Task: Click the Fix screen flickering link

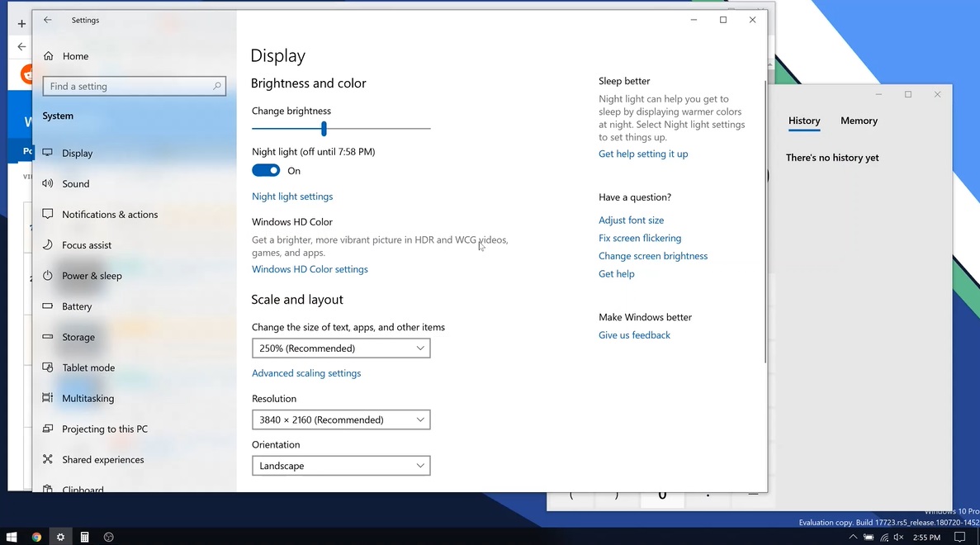Action: point(640,238)
